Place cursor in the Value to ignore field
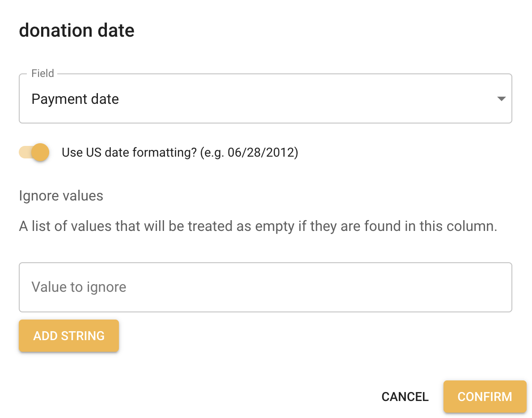This screenshot has height=418, width=532. pyautogui.click(x=265, y=287)
